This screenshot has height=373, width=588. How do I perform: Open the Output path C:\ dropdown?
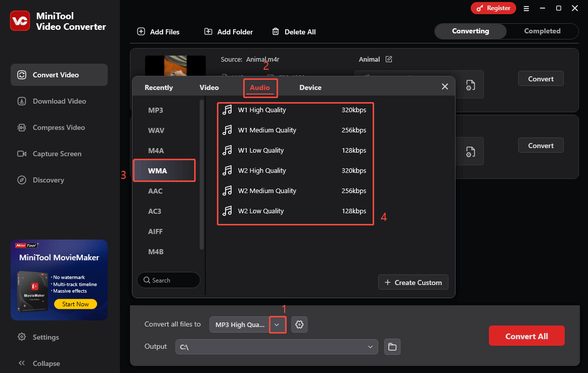(277, 347)
